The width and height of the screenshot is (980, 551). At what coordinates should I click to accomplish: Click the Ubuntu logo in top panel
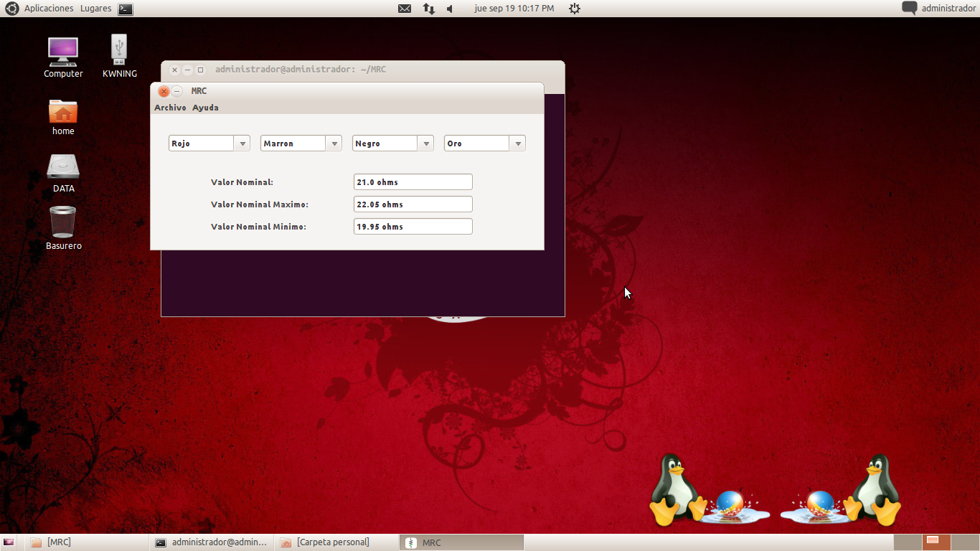tap(12, 9)
